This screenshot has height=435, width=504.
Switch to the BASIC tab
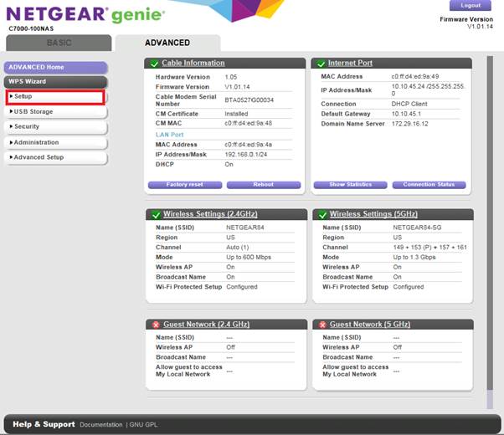pyautogui.click(x=59, y=43)
